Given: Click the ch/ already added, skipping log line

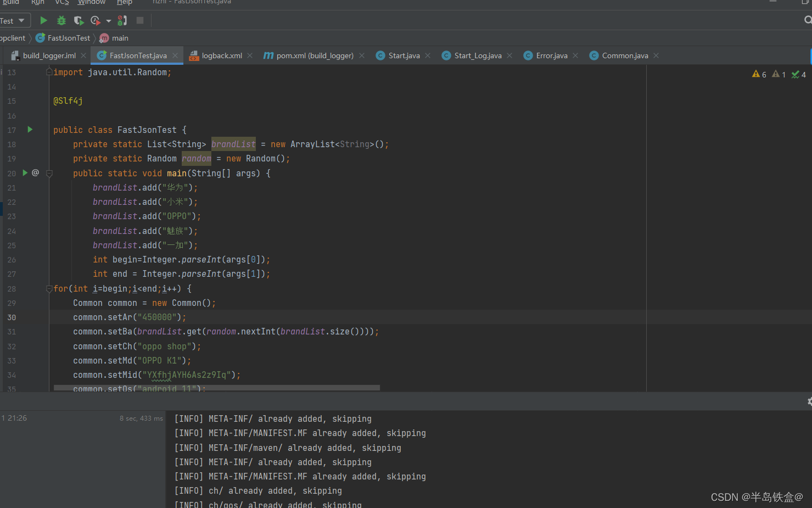Looking at the screenshot, I should tap(258, 491).
